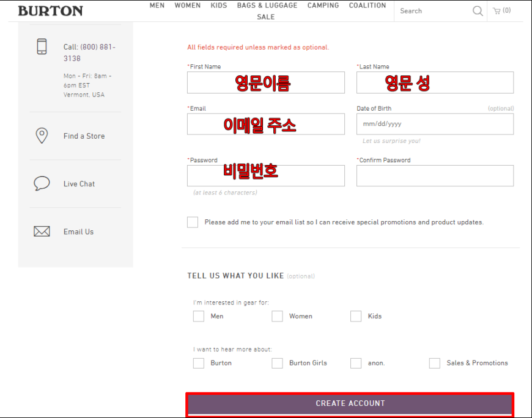532x418 pixels.
Task: Tick the Burton Girls checkbox
Action: pyautogui.click(x=277, y=363)
